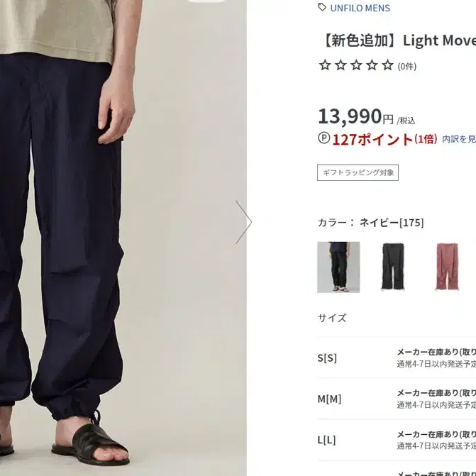Advance to next product image with arrow
Viewport: 476px width, 476px height.
click(x=244, y=222)
